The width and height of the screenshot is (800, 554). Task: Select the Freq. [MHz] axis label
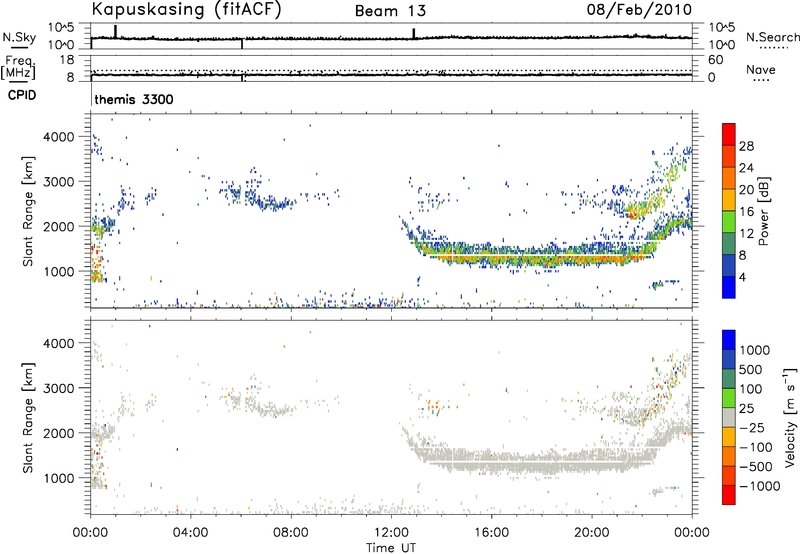pyautogui.click(x=18, y=68)
